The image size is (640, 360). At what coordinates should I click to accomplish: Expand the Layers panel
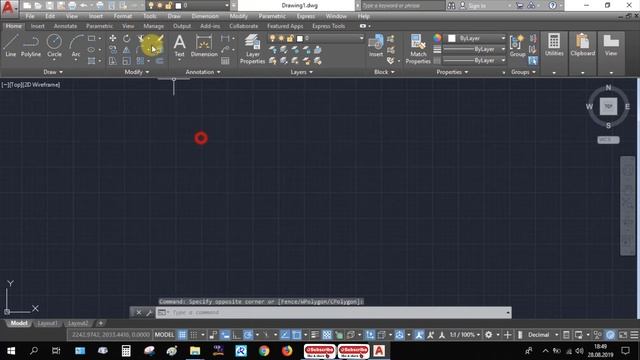[x=302, y=72]
